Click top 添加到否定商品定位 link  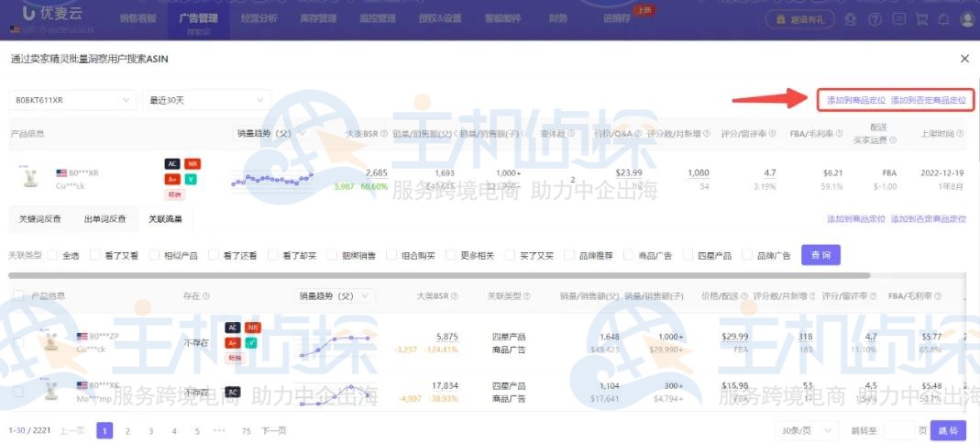point(929,100)
